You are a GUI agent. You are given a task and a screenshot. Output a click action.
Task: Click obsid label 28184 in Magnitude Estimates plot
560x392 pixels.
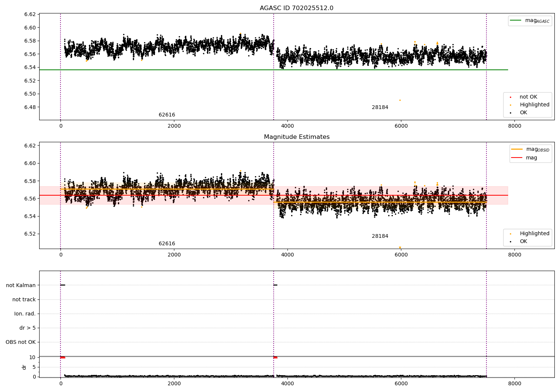pos(380,236)
